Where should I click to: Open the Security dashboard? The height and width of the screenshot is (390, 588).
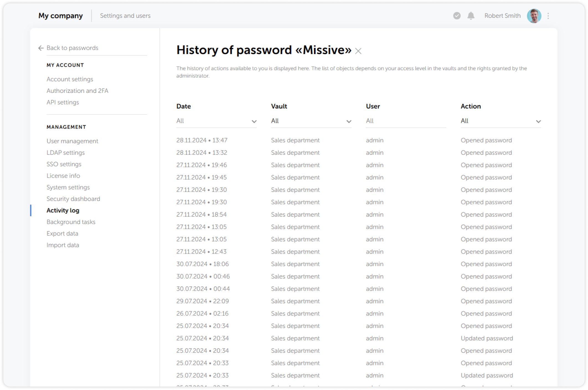point(73,199)
